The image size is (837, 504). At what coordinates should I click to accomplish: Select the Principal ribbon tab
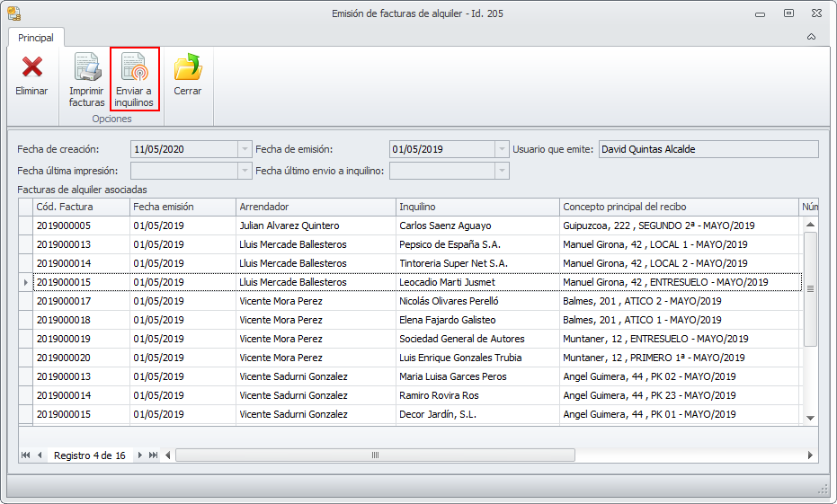click(x=36, y=38)
